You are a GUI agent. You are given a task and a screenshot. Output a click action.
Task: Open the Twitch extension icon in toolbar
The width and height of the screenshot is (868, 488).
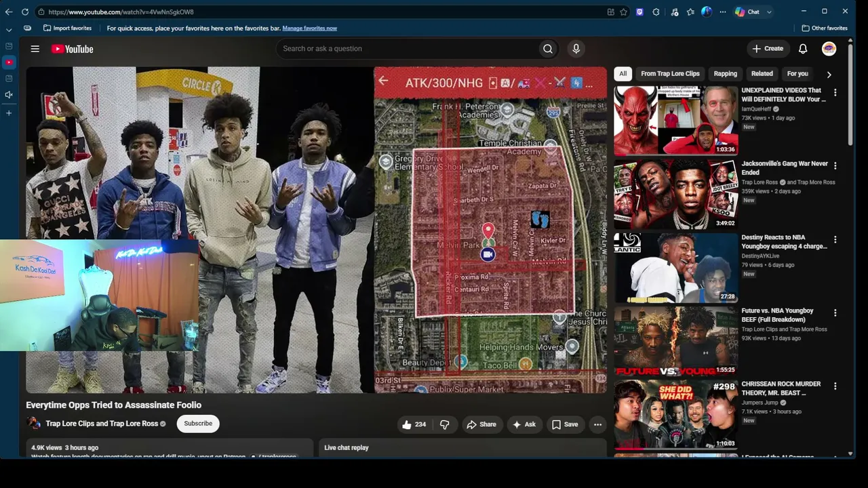pos(639,12)
